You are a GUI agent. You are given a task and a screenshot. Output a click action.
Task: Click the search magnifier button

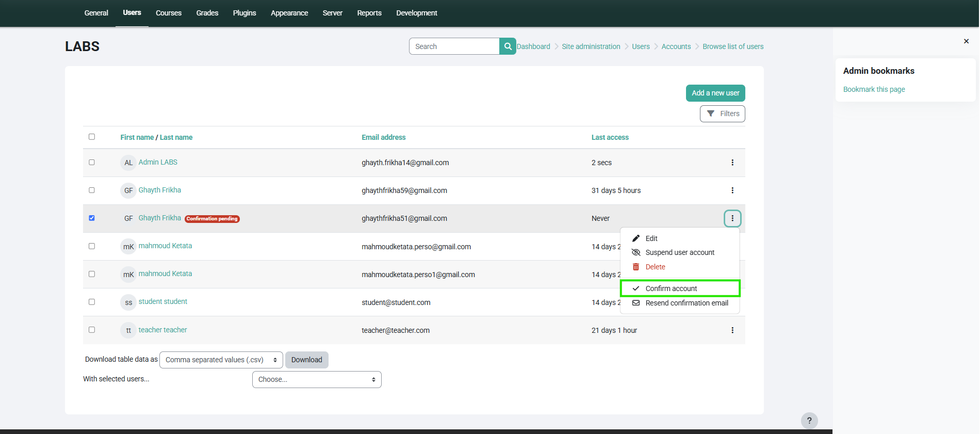pos(508,46)
